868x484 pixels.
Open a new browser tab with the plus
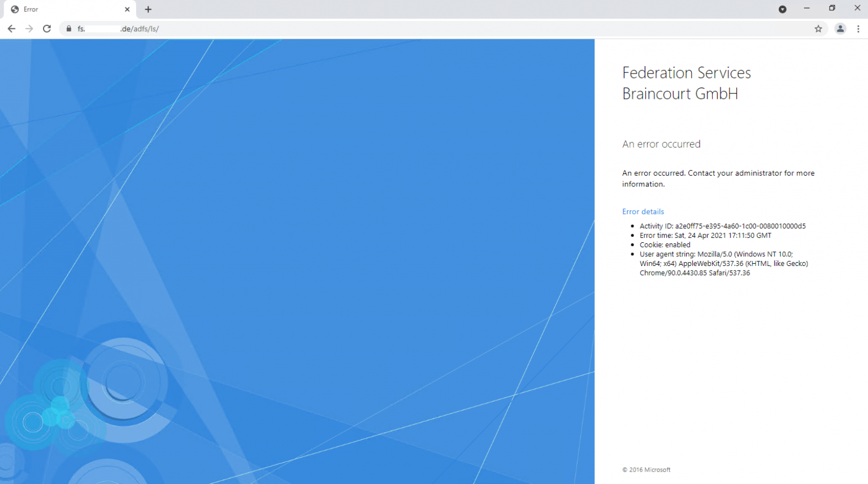click(148, 9)
